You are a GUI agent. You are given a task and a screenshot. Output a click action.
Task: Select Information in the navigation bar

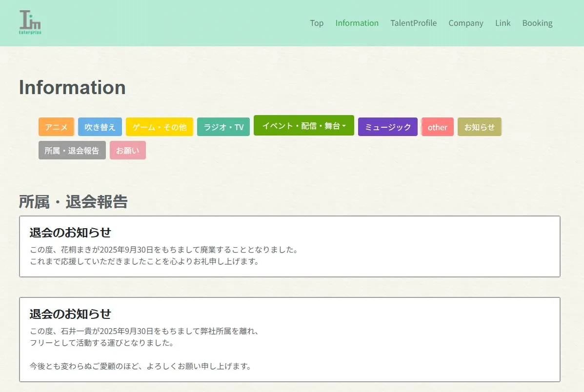click(357, 23)
